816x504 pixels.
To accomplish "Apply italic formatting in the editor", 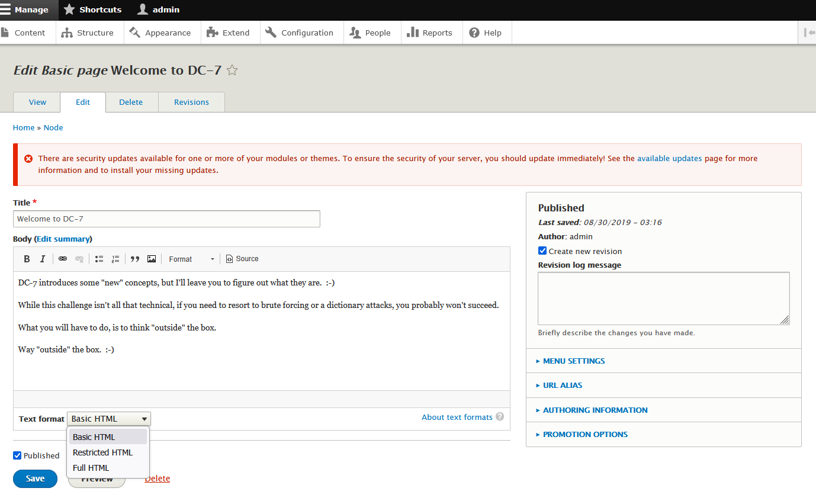I will [x=43, y=259].
